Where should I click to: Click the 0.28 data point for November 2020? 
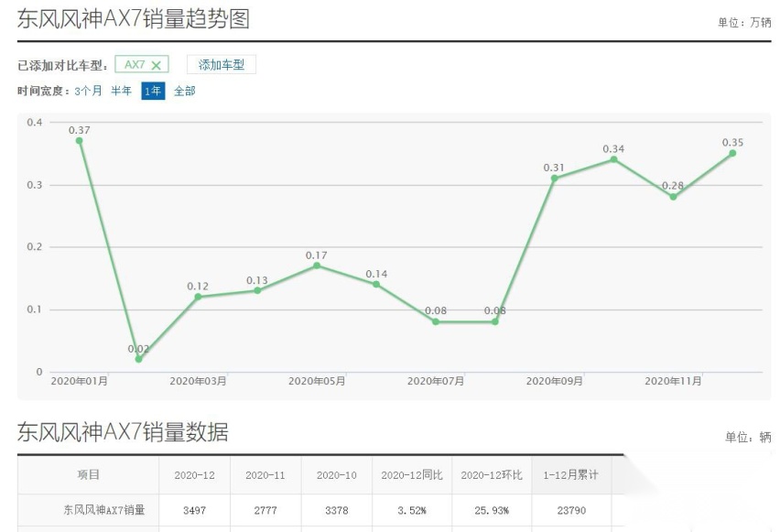(x=673, y=197)
